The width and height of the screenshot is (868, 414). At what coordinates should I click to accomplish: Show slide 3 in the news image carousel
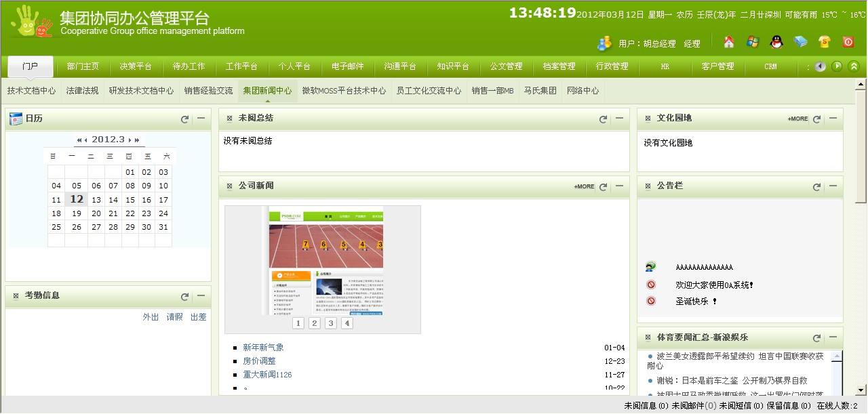[331, 323]
